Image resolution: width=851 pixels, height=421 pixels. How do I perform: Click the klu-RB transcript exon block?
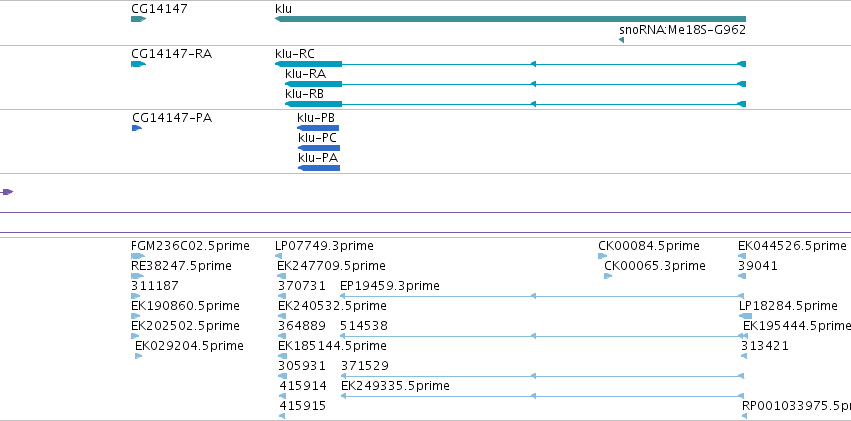coord(314,104)
